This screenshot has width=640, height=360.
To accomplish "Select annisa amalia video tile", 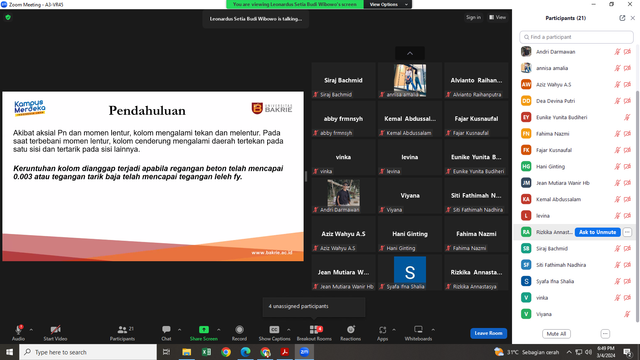I will 410,80.
